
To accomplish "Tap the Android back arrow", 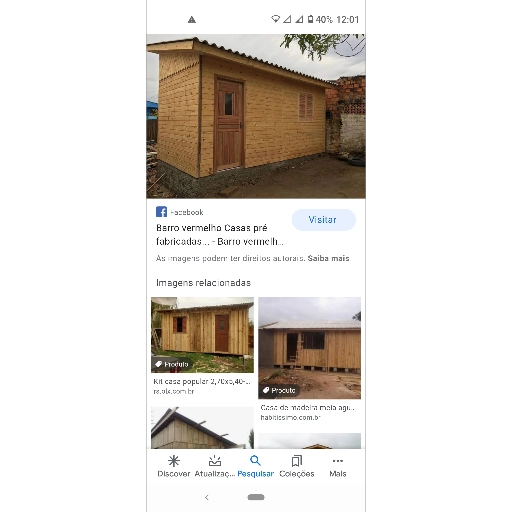I will pos(207,497).
